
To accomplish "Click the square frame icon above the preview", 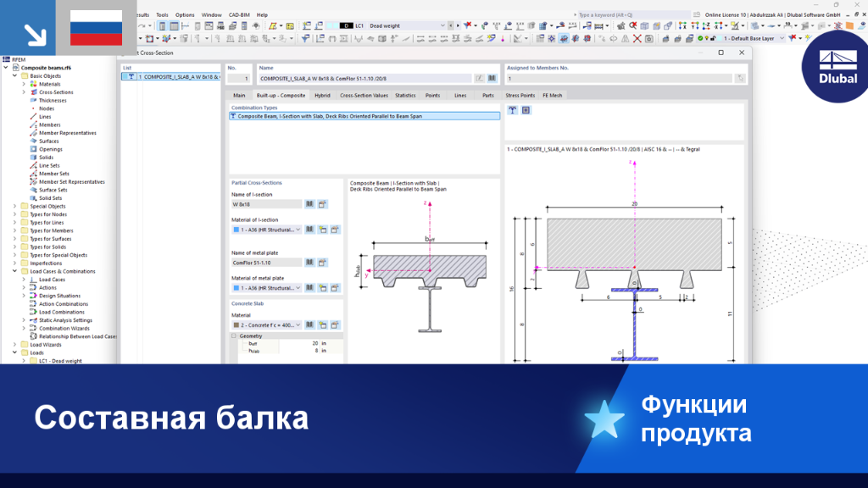I will (x=526, y=110).
